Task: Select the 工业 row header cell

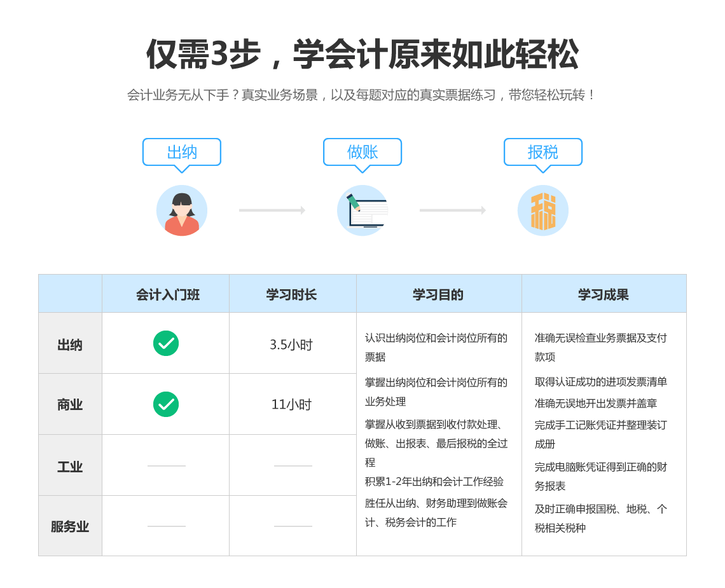Action: coord(70,466)
